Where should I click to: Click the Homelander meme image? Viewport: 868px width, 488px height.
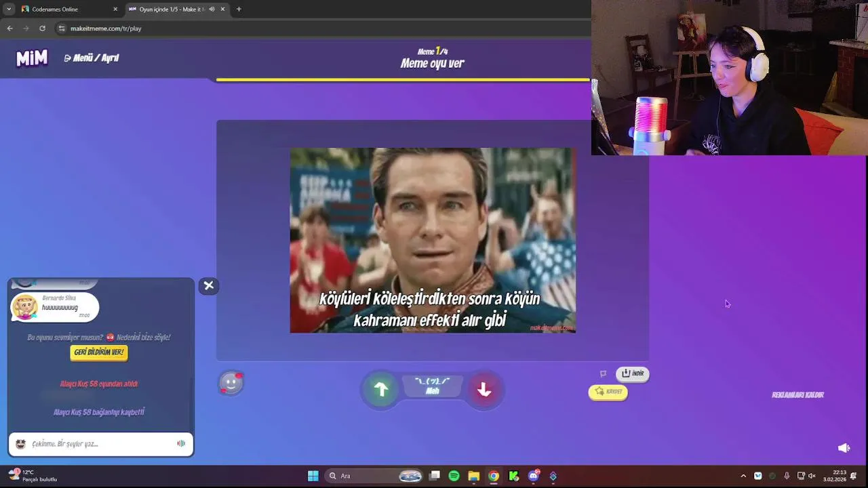click(x=433, y=240)
